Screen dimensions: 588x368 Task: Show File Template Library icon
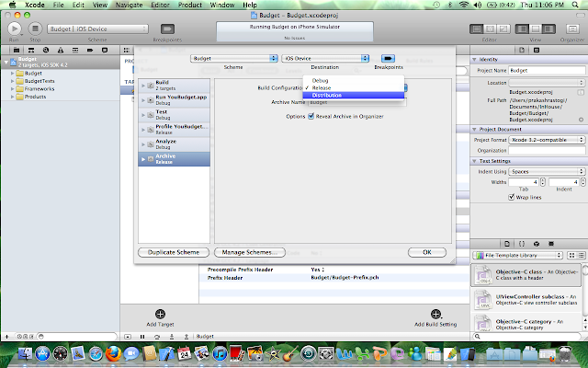(507, 244)
